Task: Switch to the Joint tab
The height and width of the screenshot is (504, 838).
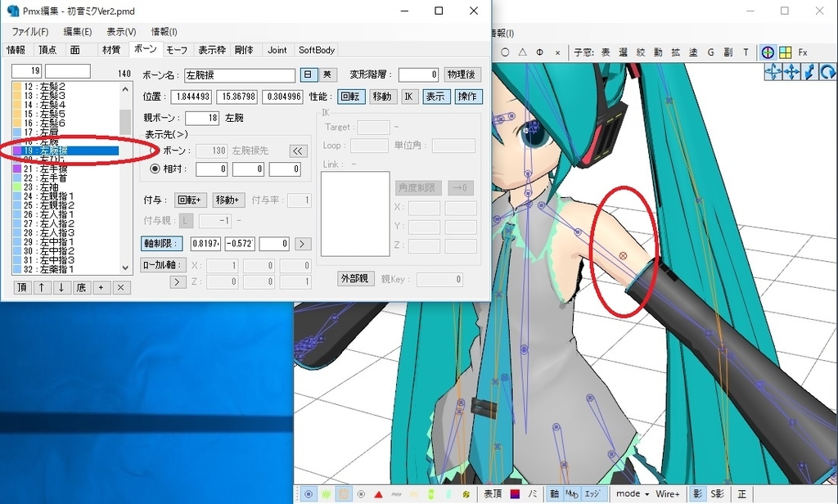Action: (277, 50)
